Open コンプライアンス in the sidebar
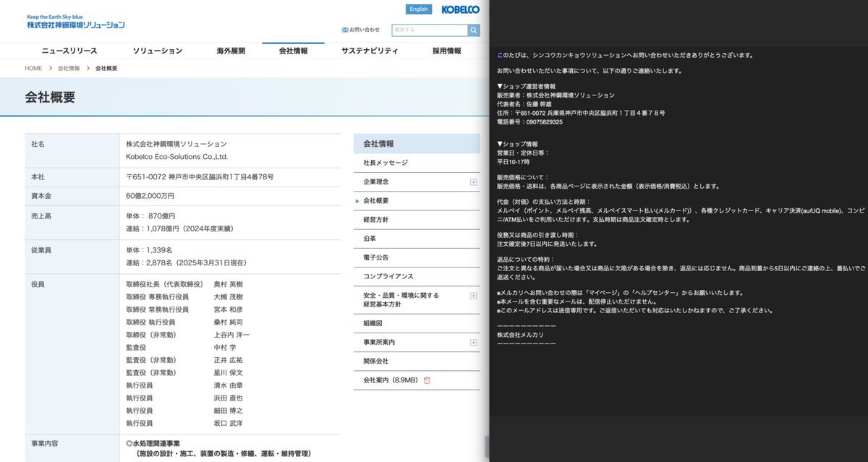868x462 pixels. pos(388,276)
